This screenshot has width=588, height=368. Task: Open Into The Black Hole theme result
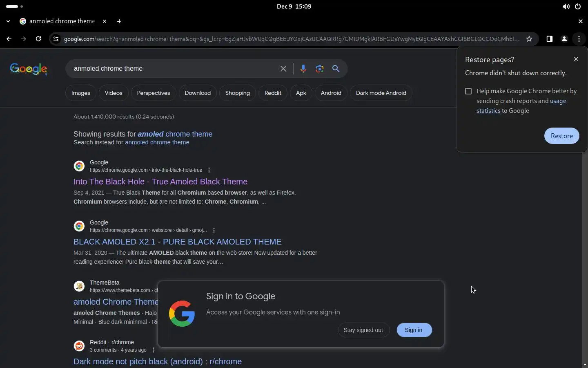point(160,182)
